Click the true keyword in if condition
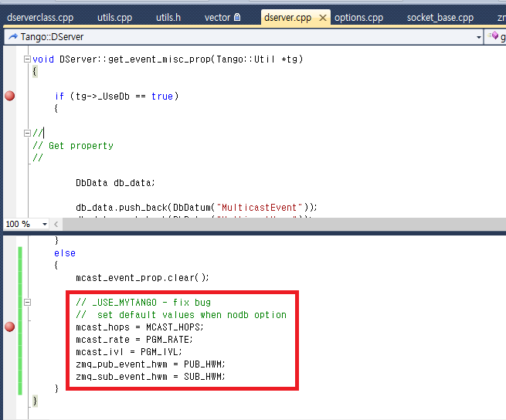Screen dimensions: 506x420 point(162,97)
